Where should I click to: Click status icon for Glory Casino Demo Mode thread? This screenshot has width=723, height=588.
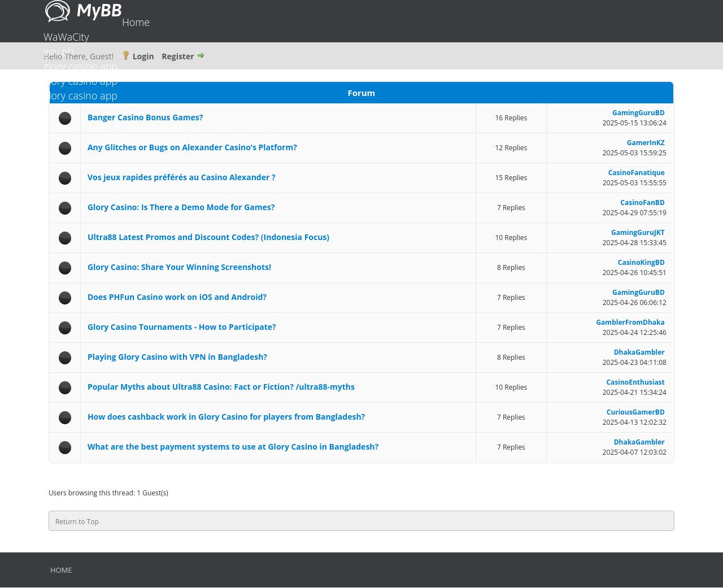65,208
